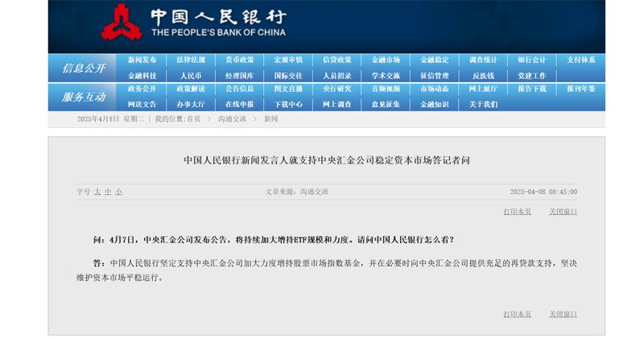This screenshot has height=339, width=644.
Task: Go to 意见征集 page
Action: pyautogui.click(x=386, y=105)
